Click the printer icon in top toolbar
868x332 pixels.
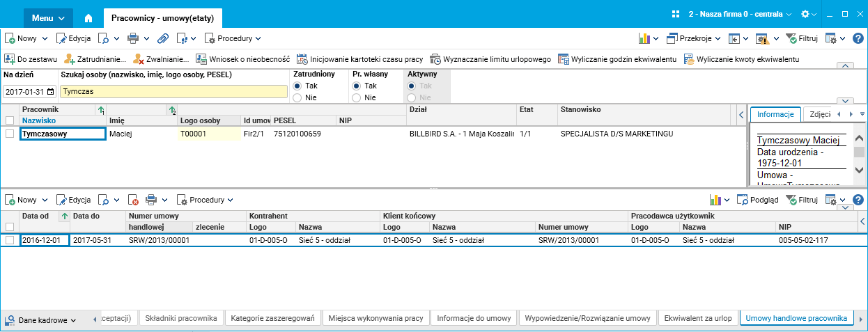click(x=132, y=38)
